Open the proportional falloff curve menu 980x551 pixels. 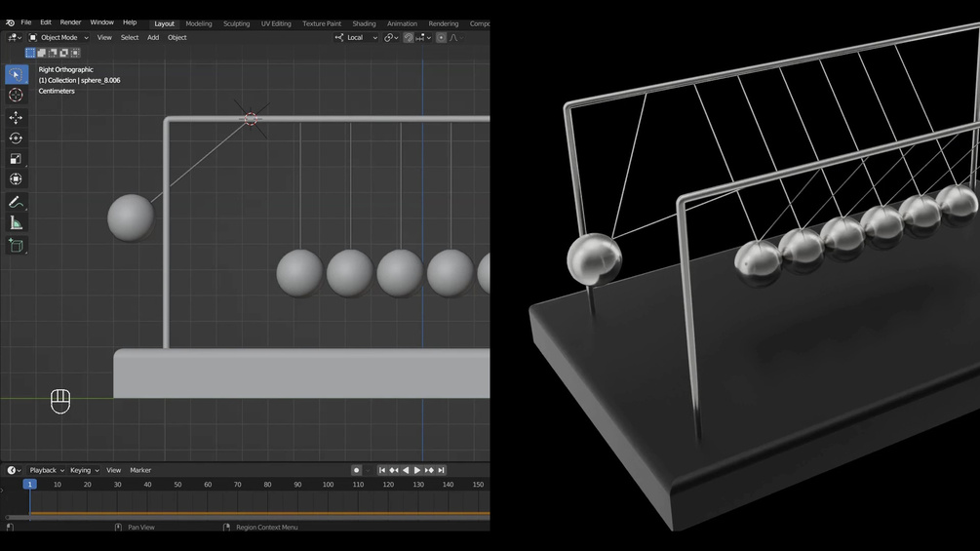[455, 37]
